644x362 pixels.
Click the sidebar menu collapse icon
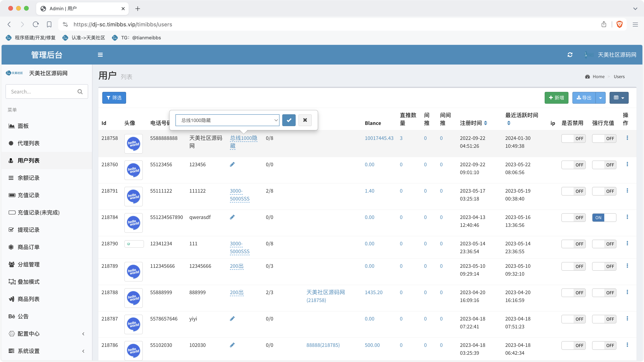click(x=100, y=55)
